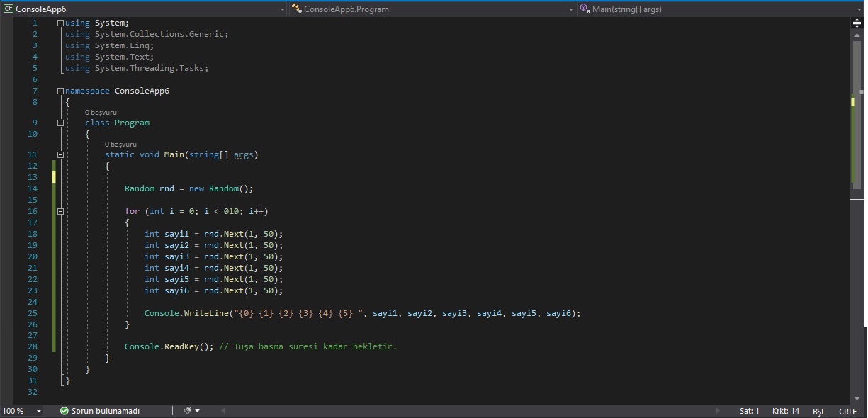Click 'System.Threading.Tasks' on line 5
Screen dimensions: 868x418
pyautogui.click(x=150, y=68)
